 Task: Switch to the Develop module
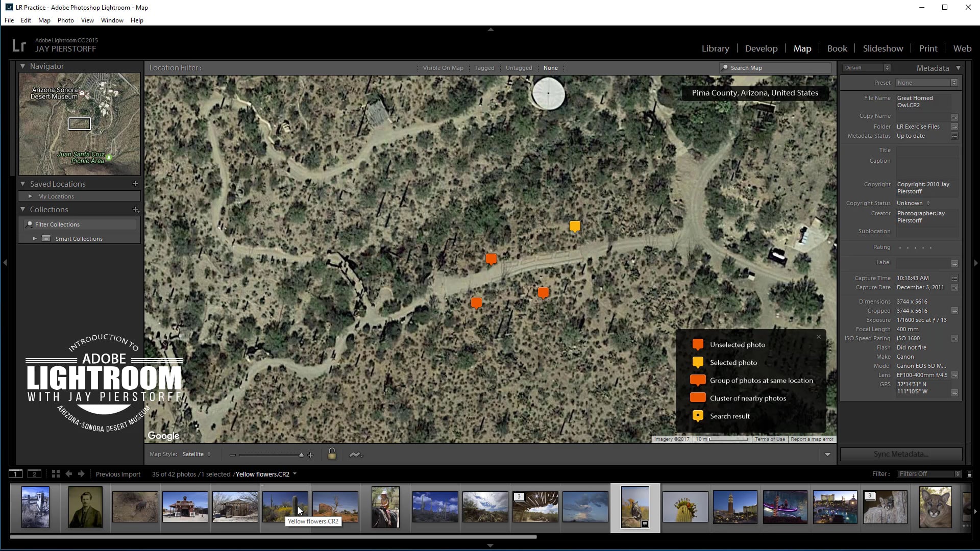761,48
